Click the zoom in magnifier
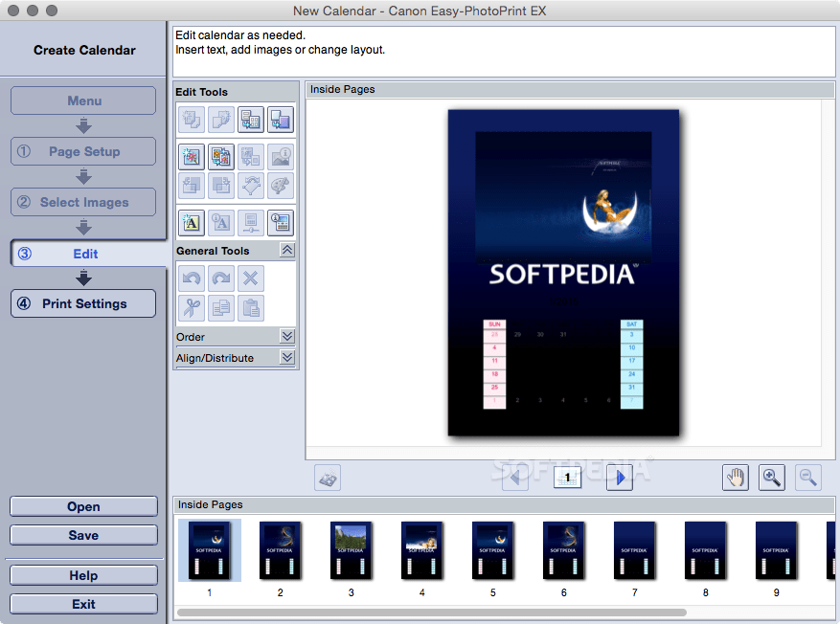This screenshot has width=840, height=624. click(772, 478)
